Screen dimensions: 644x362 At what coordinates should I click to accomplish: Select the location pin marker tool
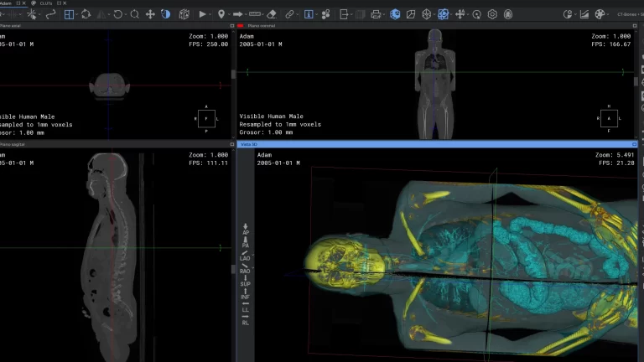coord(221,14)
